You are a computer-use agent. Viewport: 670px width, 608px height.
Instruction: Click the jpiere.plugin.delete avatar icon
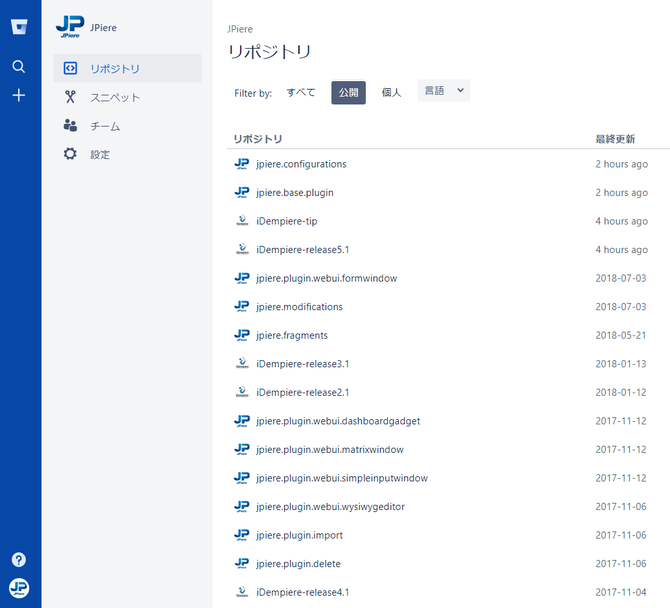coord(242,564)
